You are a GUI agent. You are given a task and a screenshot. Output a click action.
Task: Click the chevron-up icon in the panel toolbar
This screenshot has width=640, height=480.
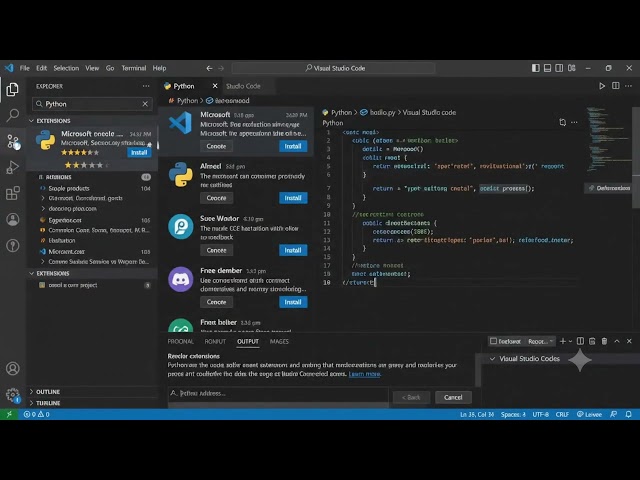coord(617,341)
